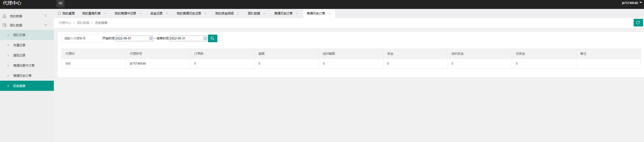Close the 奖金记录 tab
644x142 pixels.
167,13
